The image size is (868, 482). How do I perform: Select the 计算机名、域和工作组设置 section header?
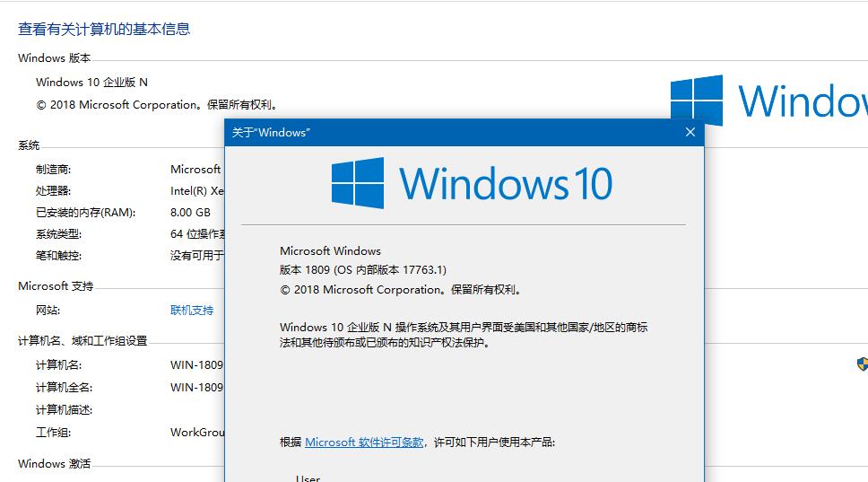click(82, 341)
